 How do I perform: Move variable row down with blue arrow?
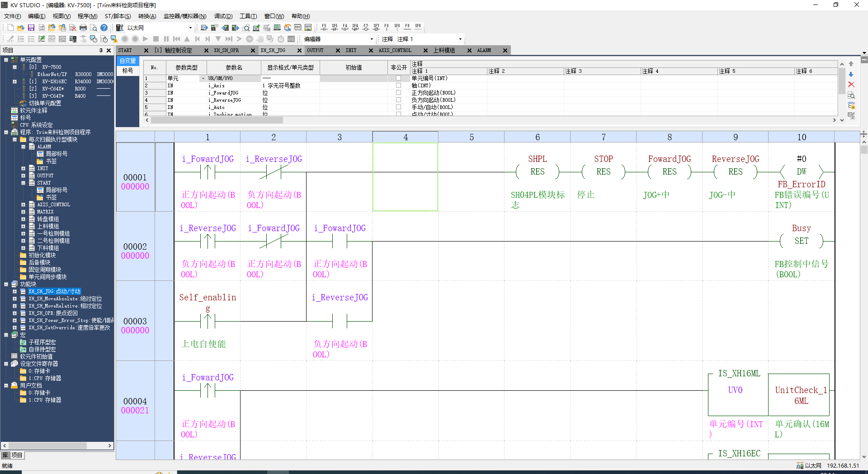[851, 74]
